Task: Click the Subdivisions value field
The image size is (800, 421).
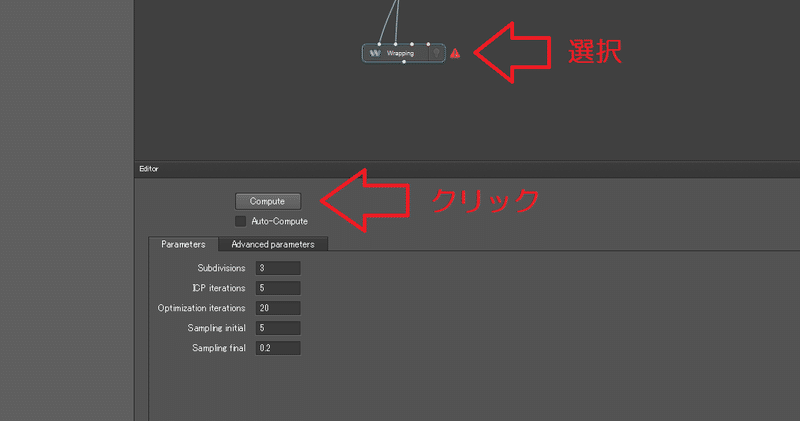Action: (x=278, y=268)
